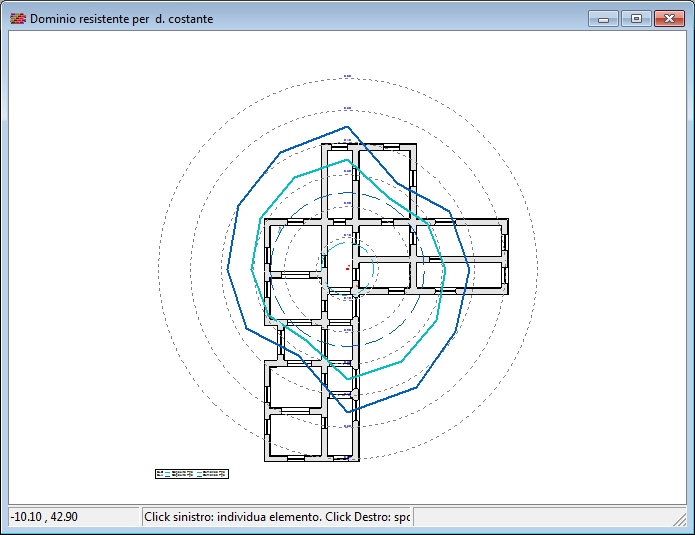Close the Dominio resistente window
Screen dimensions: 695x535
[x=667, y=18]
